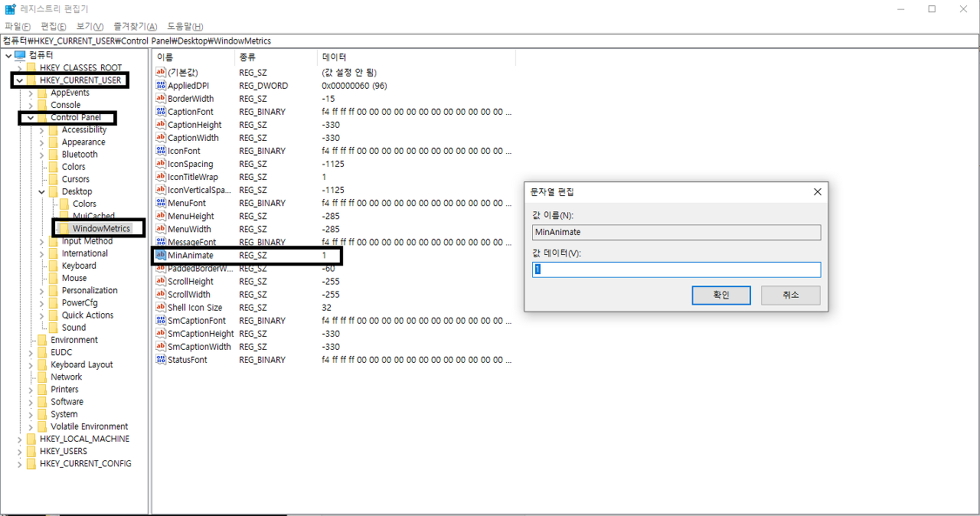Select the IconVerticalSpa... value name
The height and width of the screenshot is (516, 980).
click(198, 190)
